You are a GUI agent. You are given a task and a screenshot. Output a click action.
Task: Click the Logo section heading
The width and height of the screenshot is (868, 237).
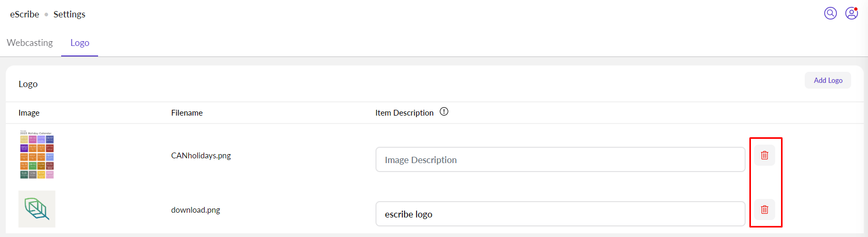28,84
